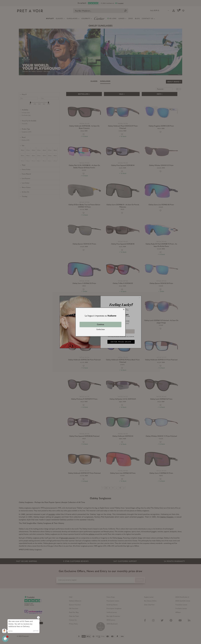Open the Pinterest footer icon
The width and height of the screenshot is (201, 644).
pos(171,620)
